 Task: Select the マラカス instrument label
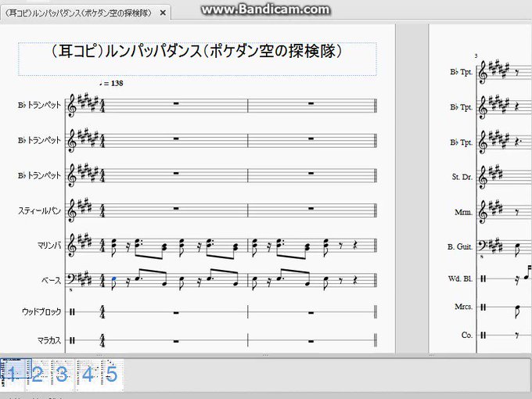tap(49, 340)
